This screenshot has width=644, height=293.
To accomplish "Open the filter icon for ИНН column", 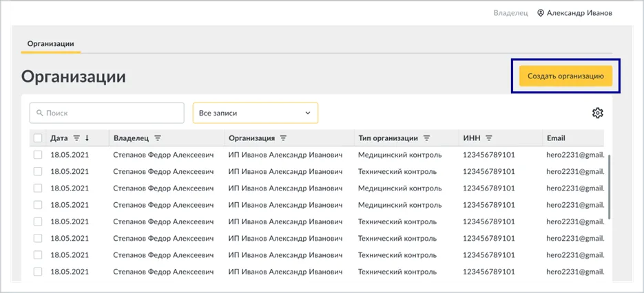I will (489, 138).
